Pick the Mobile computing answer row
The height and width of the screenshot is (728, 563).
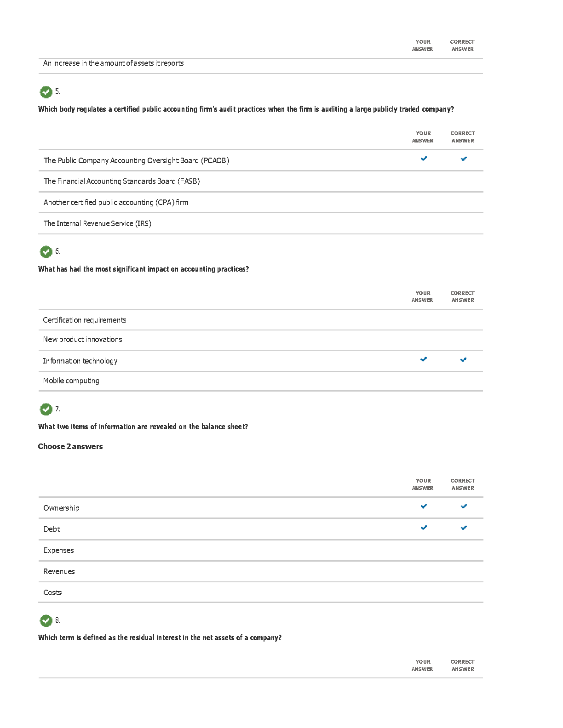(71, 381)
